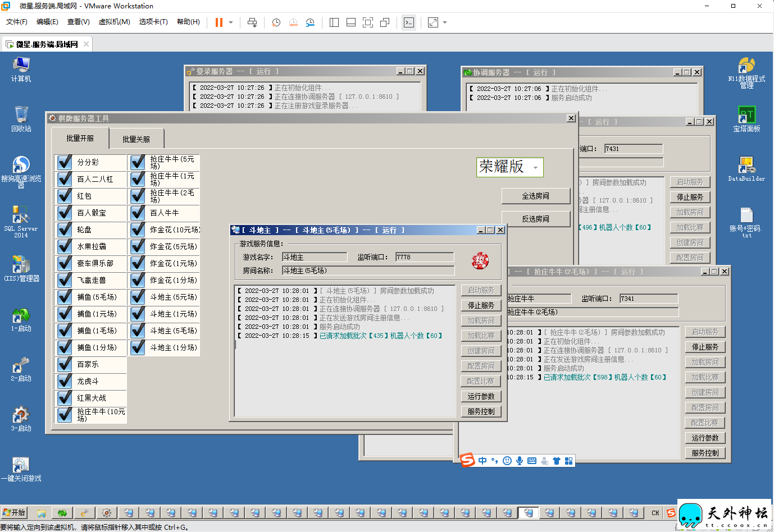Open the power options dropdown beside pause

tap(231, 22)
